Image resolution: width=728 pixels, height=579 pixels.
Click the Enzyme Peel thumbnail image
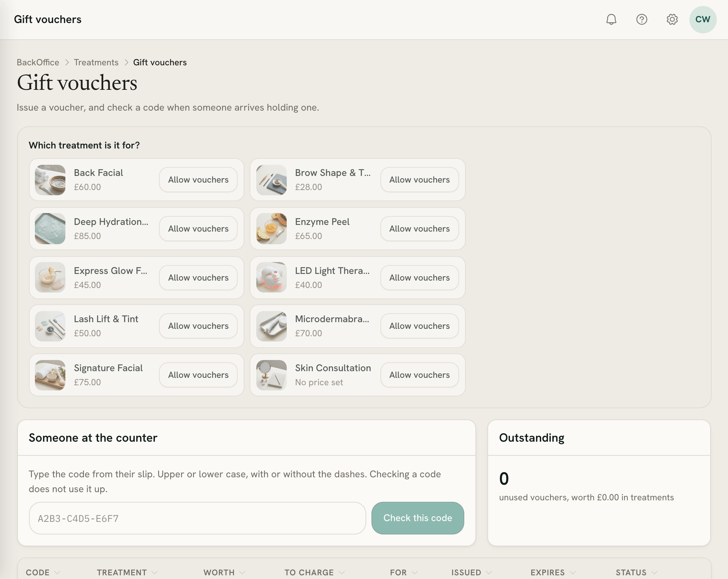(272, 229)
